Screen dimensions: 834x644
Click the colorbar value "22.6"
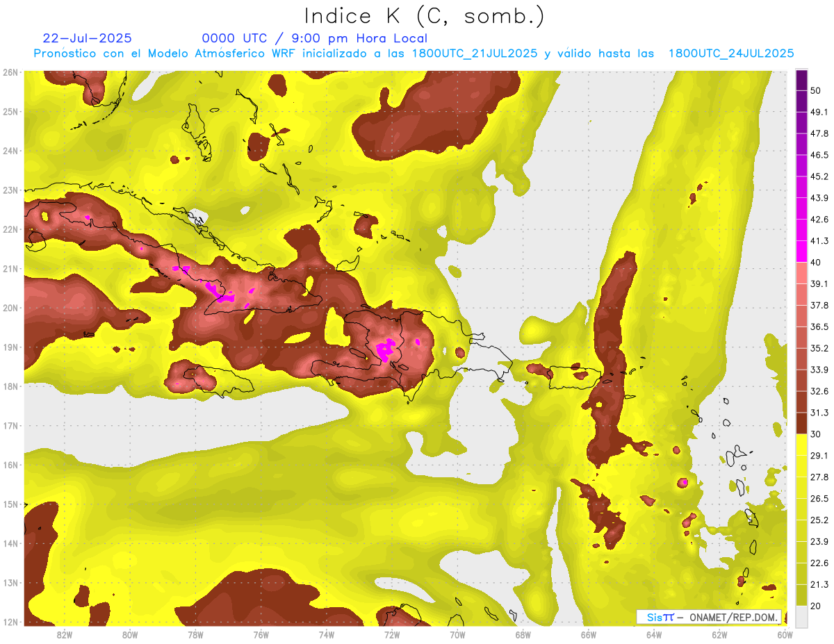(819, 563)
